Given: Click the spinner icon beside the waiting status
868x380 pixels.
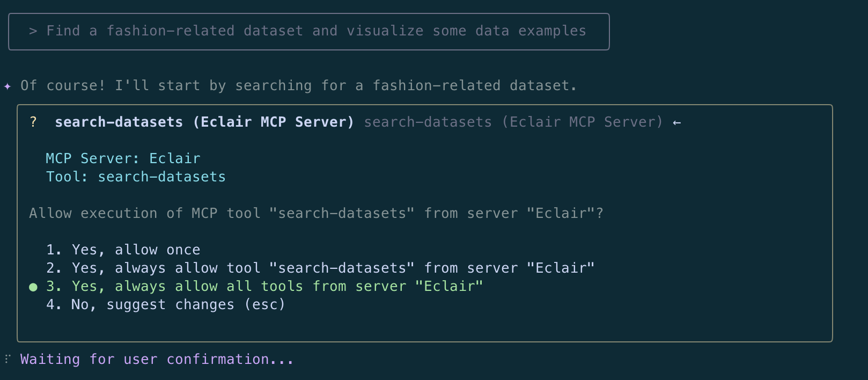Looking at the screenshot, I should [8, 359].
